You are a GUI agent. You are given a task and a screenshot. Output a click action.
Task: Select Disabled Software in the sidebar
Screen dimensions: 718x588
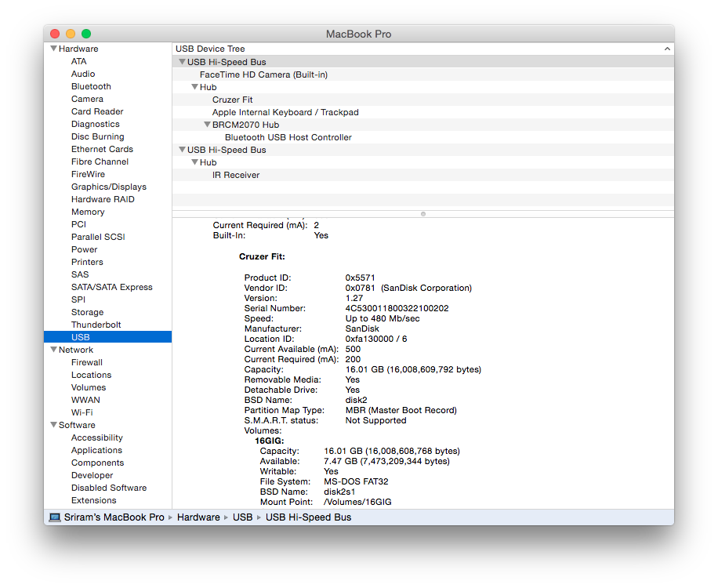coord(109,488)
